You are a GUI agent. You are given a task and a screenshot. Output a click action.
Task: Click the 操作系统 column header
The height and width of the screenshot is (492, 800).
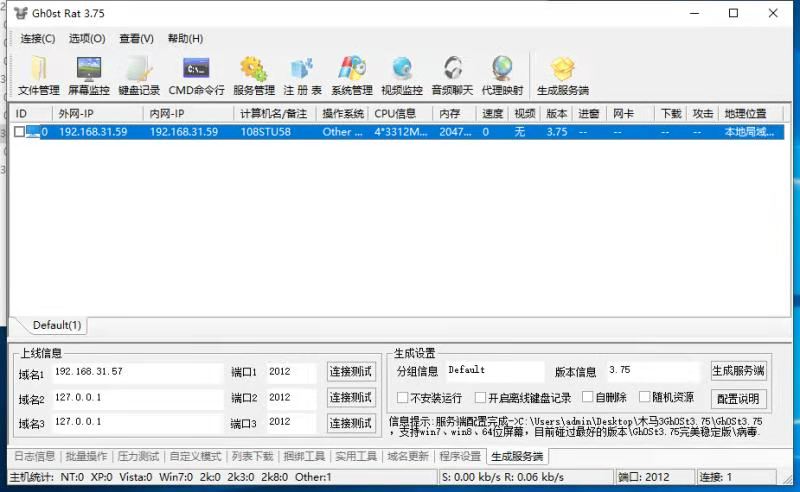pos(343,114)
